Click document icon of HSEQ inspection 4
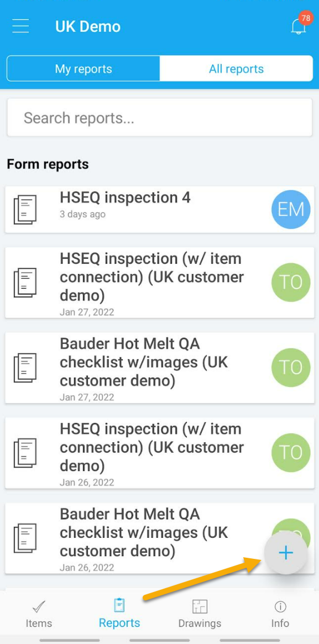Image resolution: width=319 pixels, height=644 pixels. coord(25,210)
